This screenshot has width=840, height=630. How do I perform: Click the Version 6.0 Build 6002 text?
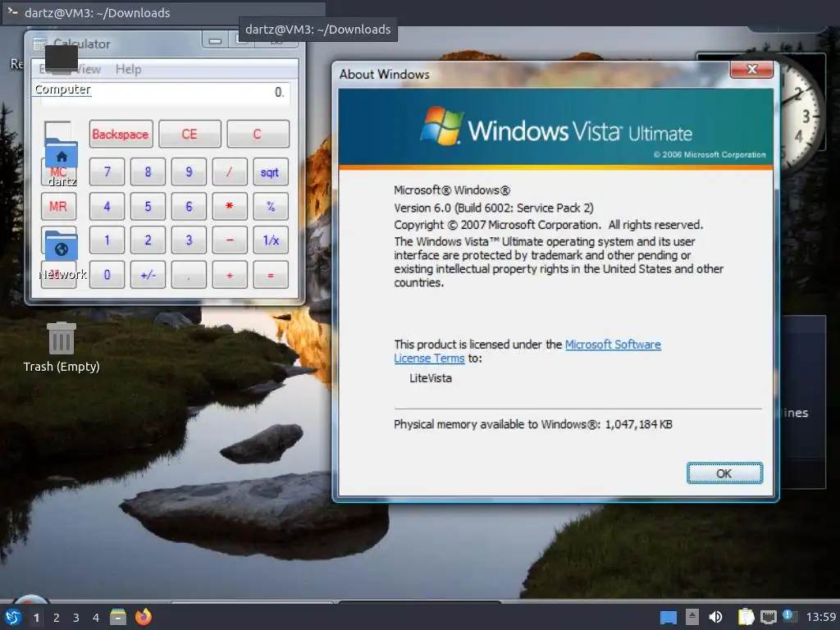[x=494, y=208]
